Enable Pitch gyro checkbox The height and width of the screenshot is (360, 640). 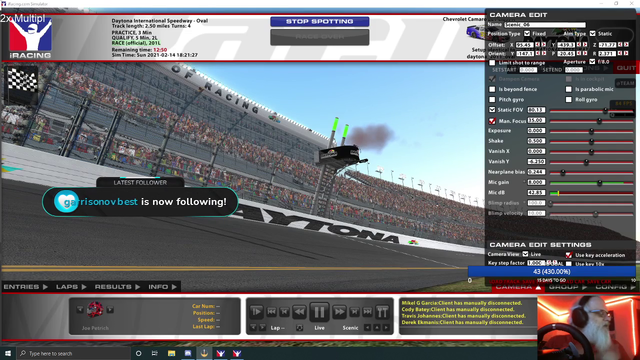pyautogui.click(x=492, y=99)
